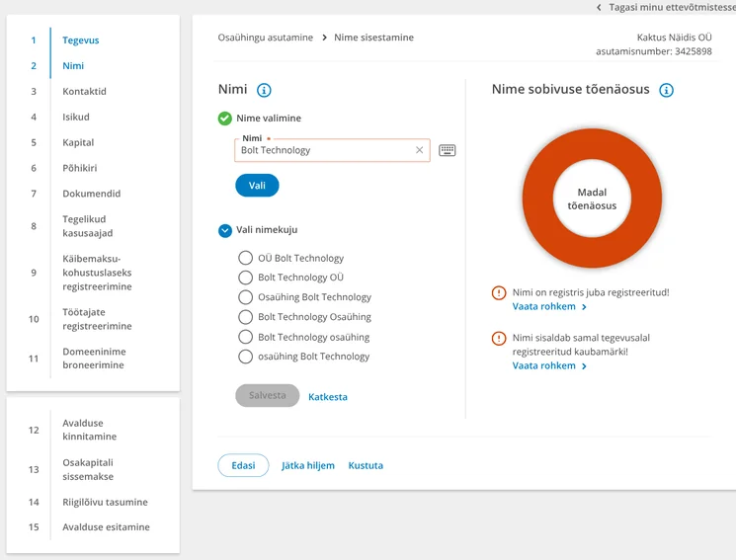
Task: Click chevron after second Vaata rohkem link
Action: [584, 366]
